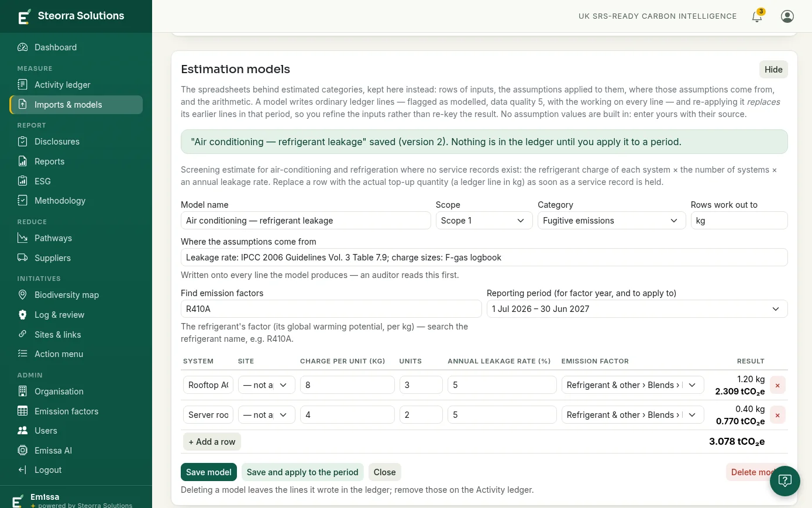The image size is (812, 508).
Task: Click the Dashboard icon in sidebar
Action: point(23,47)
